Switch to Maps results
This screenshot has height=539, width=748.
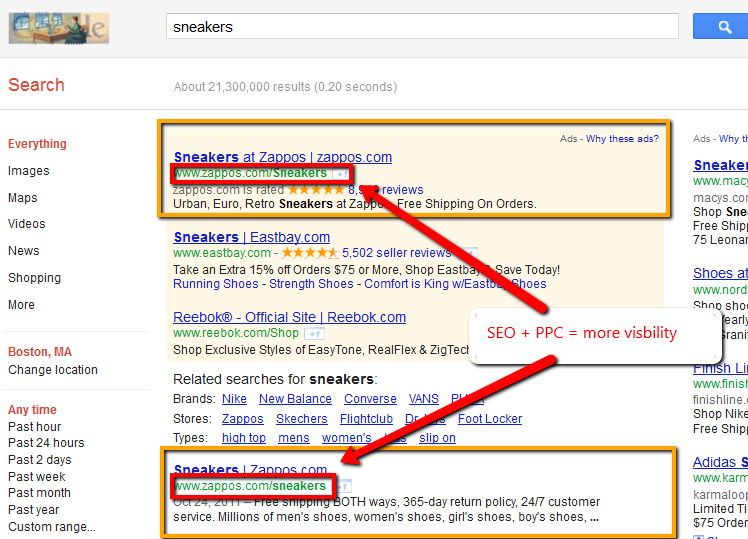(x=22, y=197)
